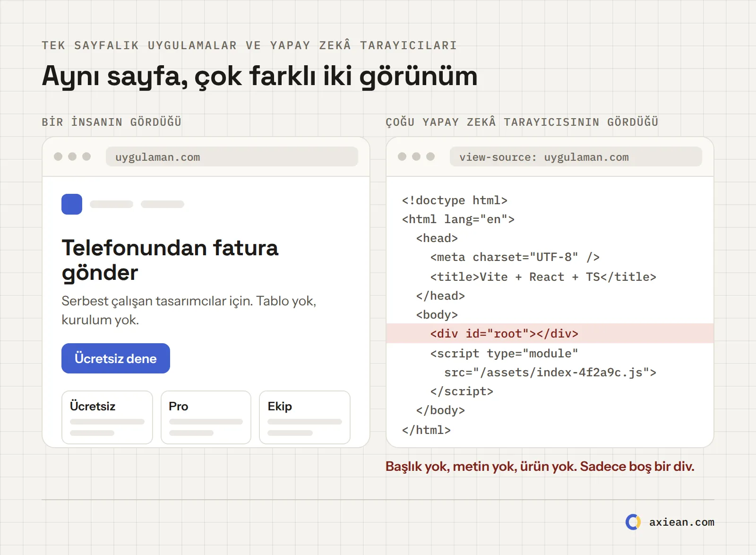Click the closing "</body>" tag line
Screen dimensions: 756x555
pyautogui.click(x=440, y=410)
